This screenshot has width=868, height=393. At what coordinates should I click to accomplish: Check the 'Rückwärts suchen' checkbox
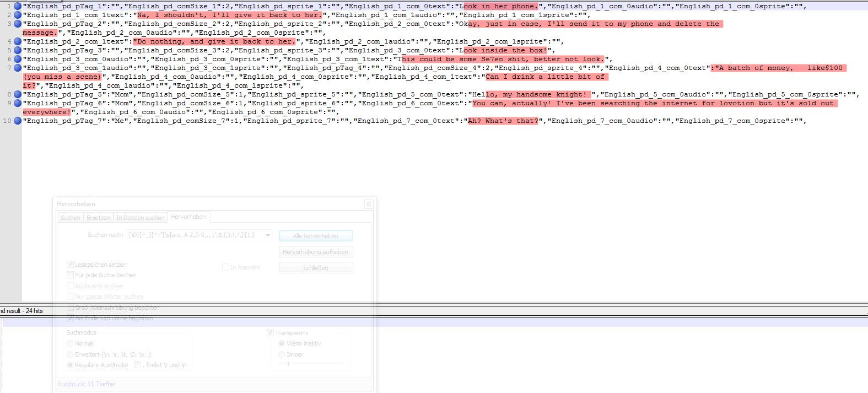tap(70, 286)
